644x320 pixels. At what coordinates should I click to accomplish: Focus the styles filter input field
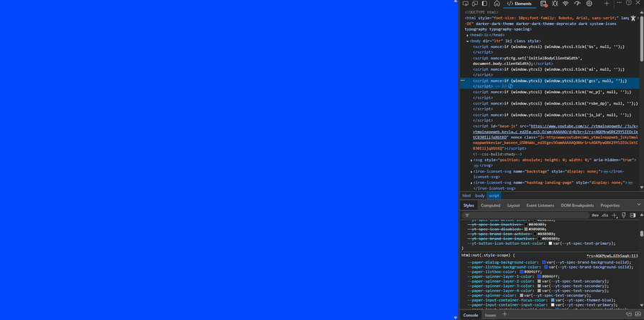point(525,215)
